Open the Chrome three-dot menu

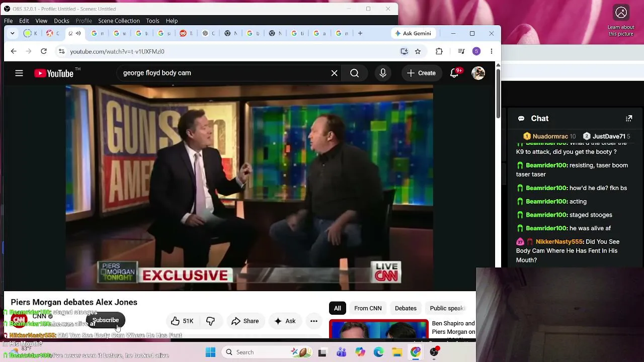[x=492, y=51]
